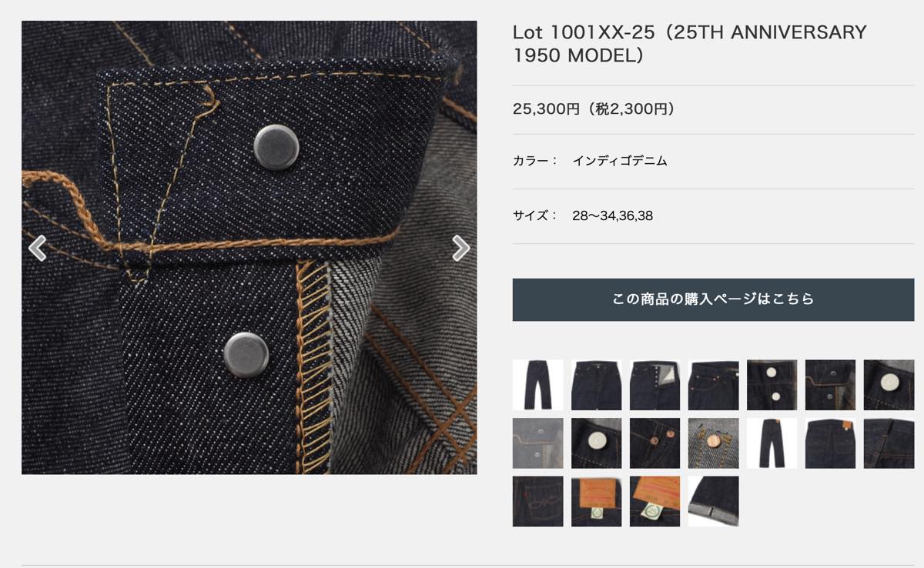The image size is (924, 568).
Task: Select the full front view jeans thumbnail
Action: pyautogui.click(x=537, y=385)
